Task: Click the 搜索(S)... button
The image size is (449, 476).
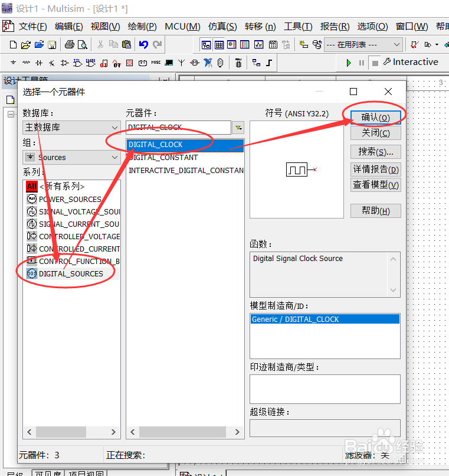Action: (x=376, y=152)
